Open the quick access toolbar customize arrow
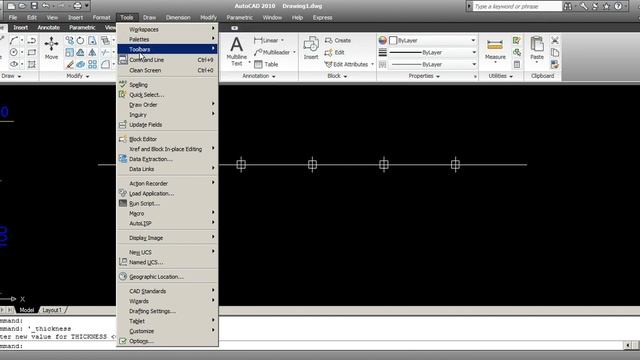The width and height of the screenshot is (640, 360). [x=87, y=6]
